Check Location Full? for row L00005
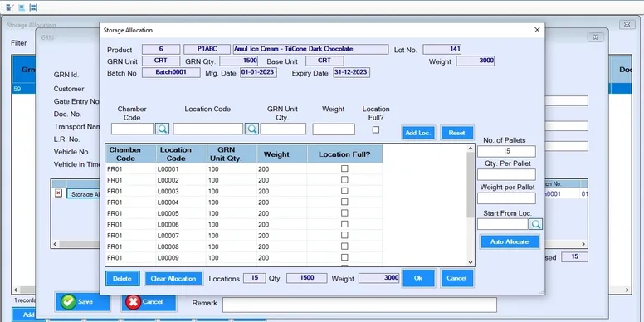Screen dimensions: 644x322 (344, 213)
